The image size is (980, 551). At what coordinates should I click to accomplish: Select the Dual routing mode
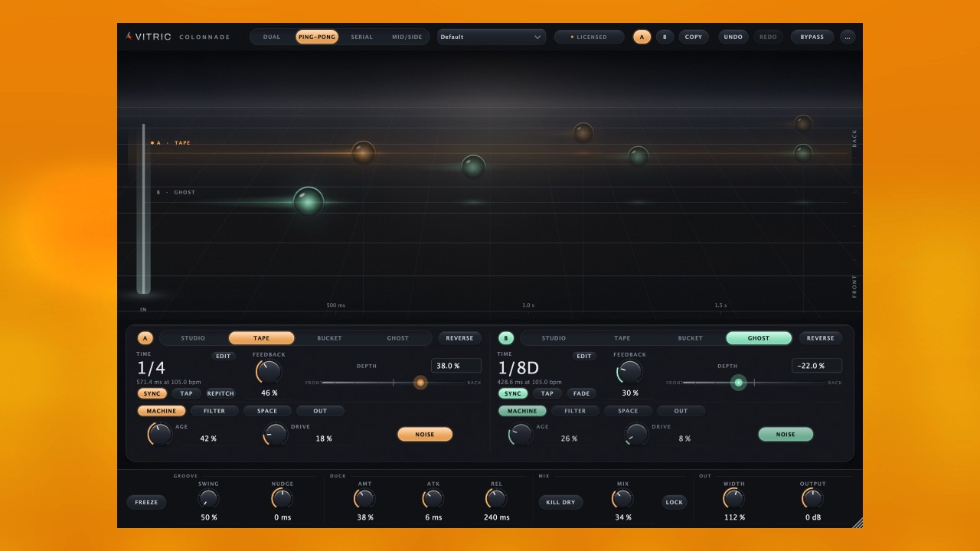coord(272,37)
